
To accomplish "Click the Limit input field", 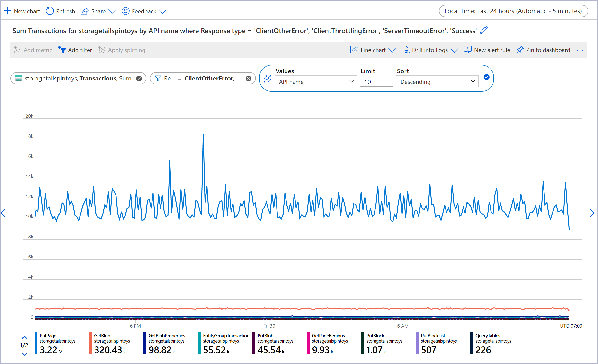I will (376, 82).
